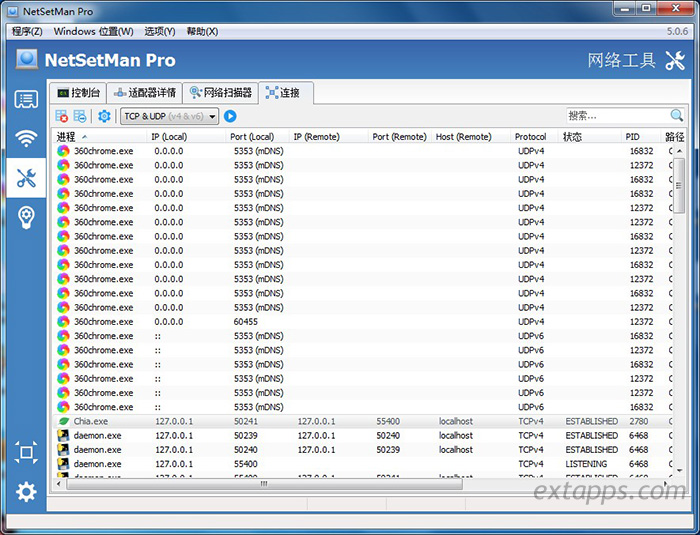Sort by Host (Remote) column header
The height and width of the screenshot is (535, 700).
point(471,137)
